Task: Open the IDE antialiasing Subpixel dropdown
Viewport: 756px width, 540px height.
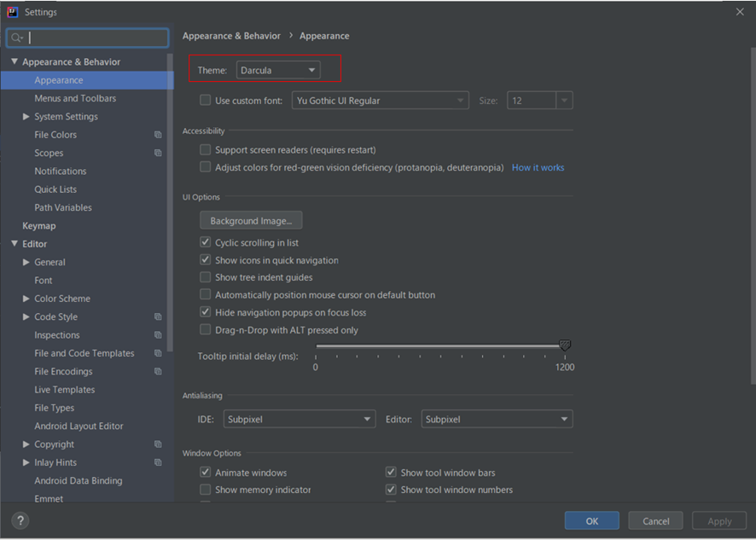Action: pyautogui.click(x=299, y=419)
